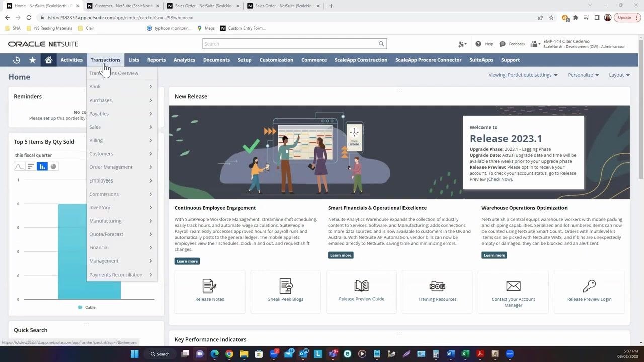
Task: Expand the Sales submenu
Action: 122,127
